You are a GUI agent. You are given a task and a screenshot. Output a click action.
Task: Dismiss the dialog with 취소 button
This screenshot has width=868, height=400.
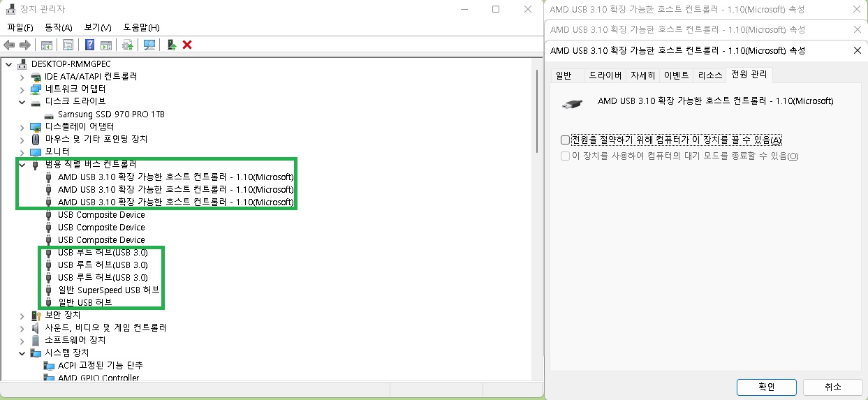832,387
